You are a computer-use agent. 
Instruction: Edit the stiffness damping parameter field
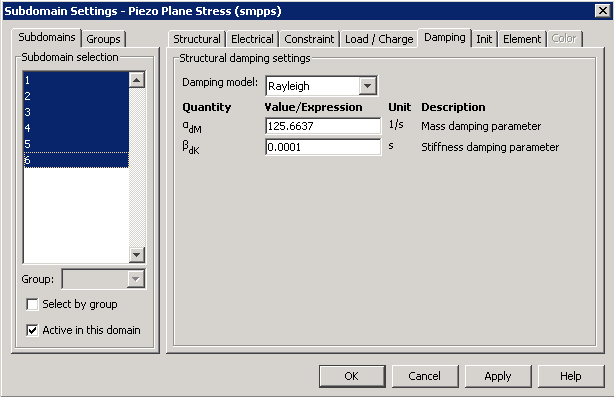[323, 147]
